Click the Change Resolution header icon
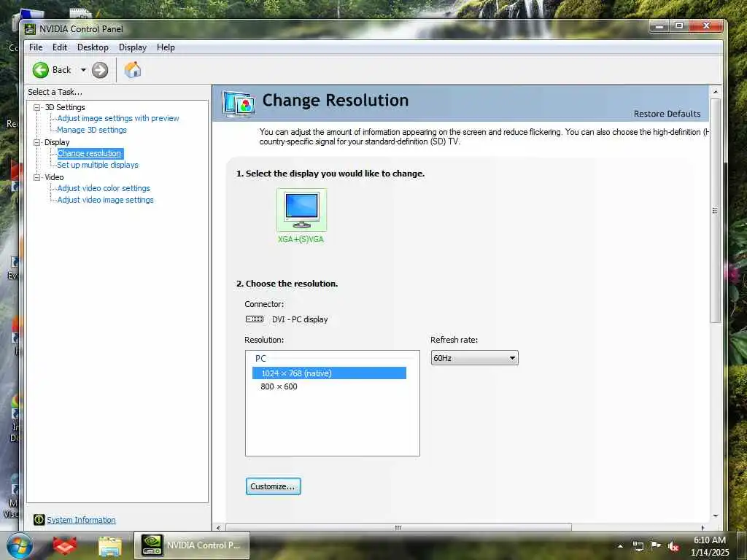This screenshot has width=747, height=560. (x=239, y=104)
